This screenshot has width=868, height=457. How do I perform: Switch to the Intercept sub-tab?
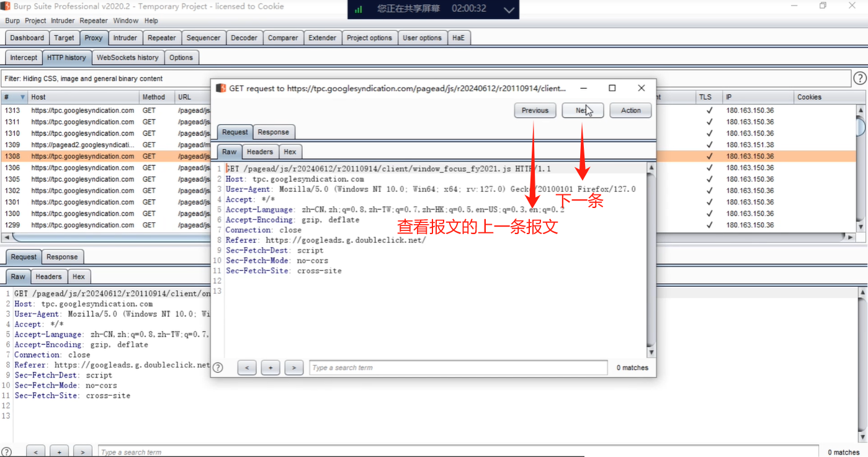tap(24, 58)
